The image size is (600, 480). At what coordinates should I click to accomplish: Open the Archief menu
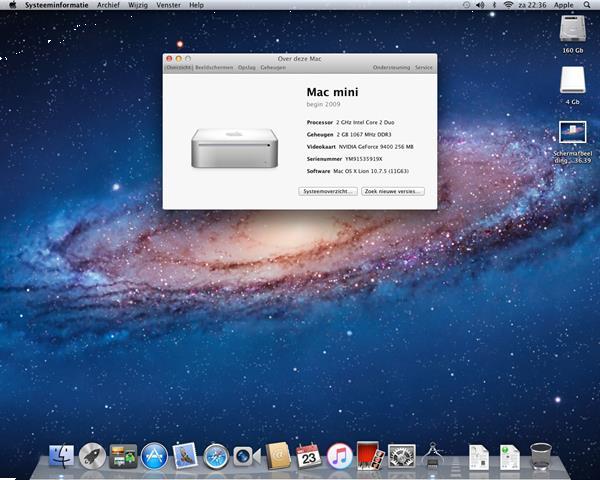point(108,5)
